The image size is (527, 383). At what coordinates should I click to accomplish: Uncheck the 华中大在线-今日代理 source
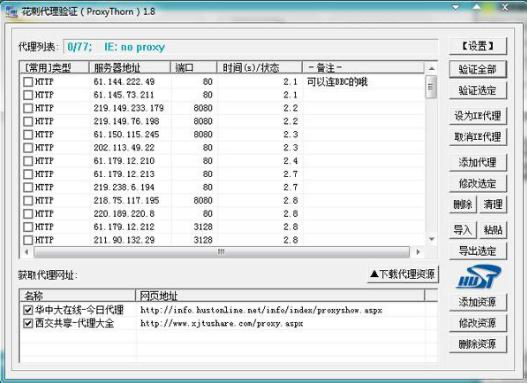coord(28,310)
